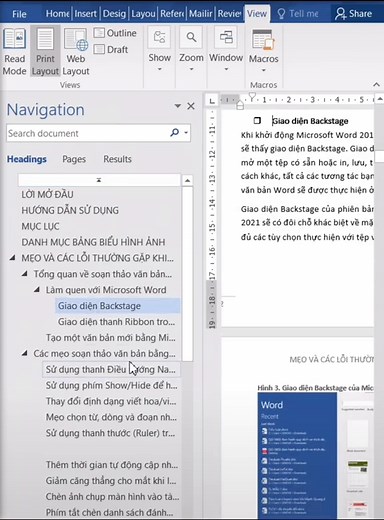
Task: Open the Review tab
Action: [229, 14]
